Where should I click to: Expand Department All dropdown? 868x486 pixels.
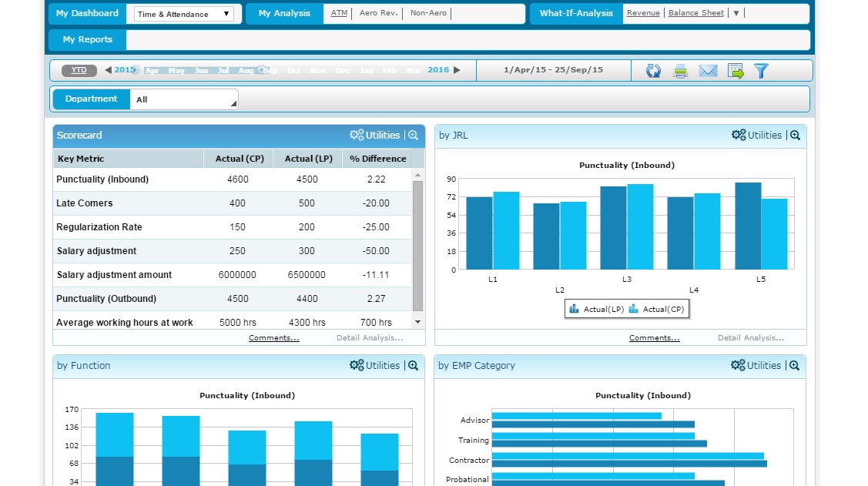(184, 99)
